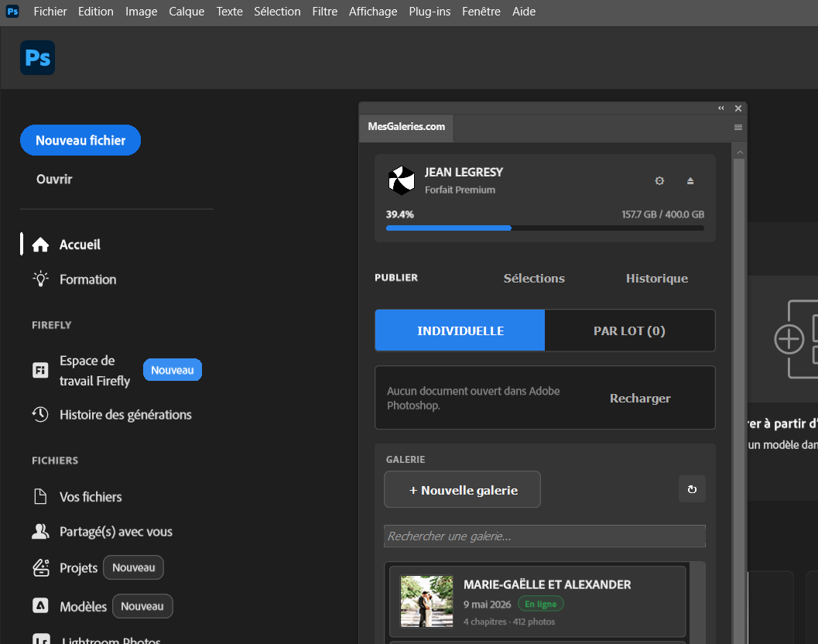Open Espace de travail Firefly
Screen dimensions: 818x644
pyautogui.click(x=94, y=371)
